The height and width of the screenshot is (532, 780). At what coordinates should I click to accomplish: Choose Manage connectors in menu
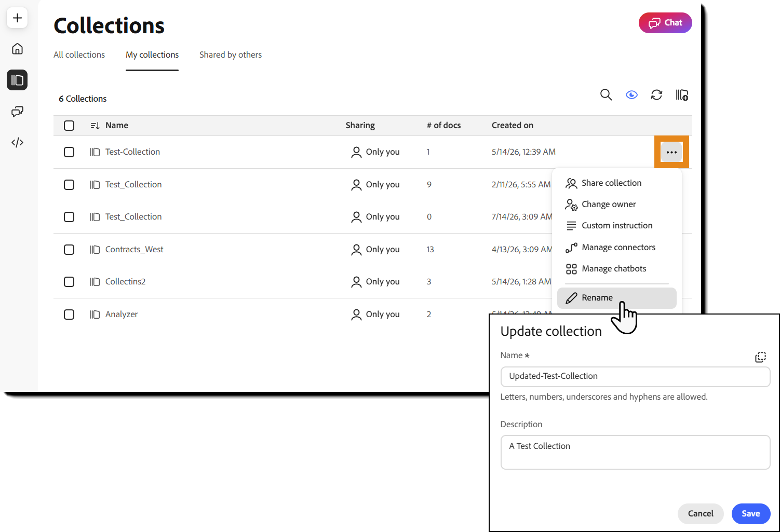(617, 247)
